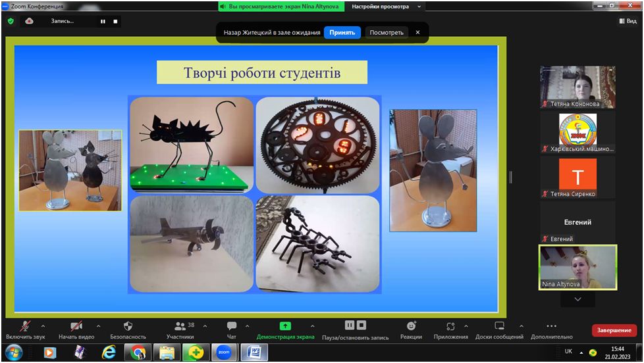
Task: Expand screen share options arrow
Action: click(x=313, y=326)
